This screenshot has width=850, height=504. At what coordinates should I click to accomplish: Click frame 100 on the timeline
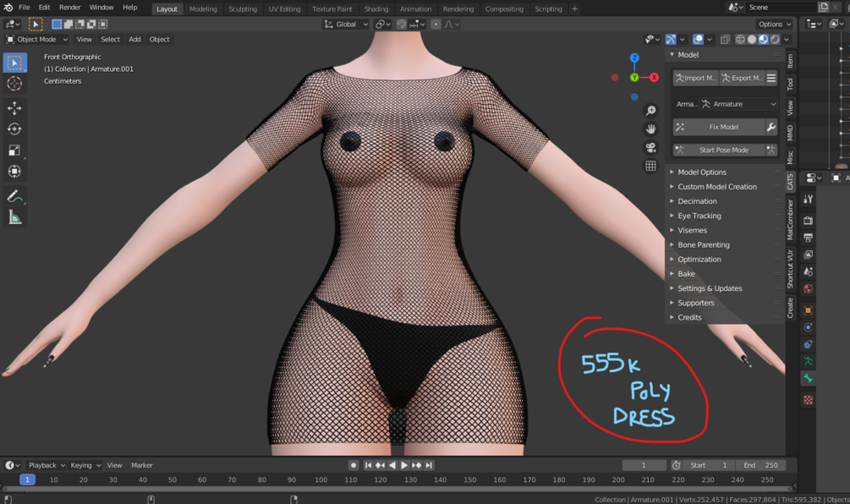(321, 480)
